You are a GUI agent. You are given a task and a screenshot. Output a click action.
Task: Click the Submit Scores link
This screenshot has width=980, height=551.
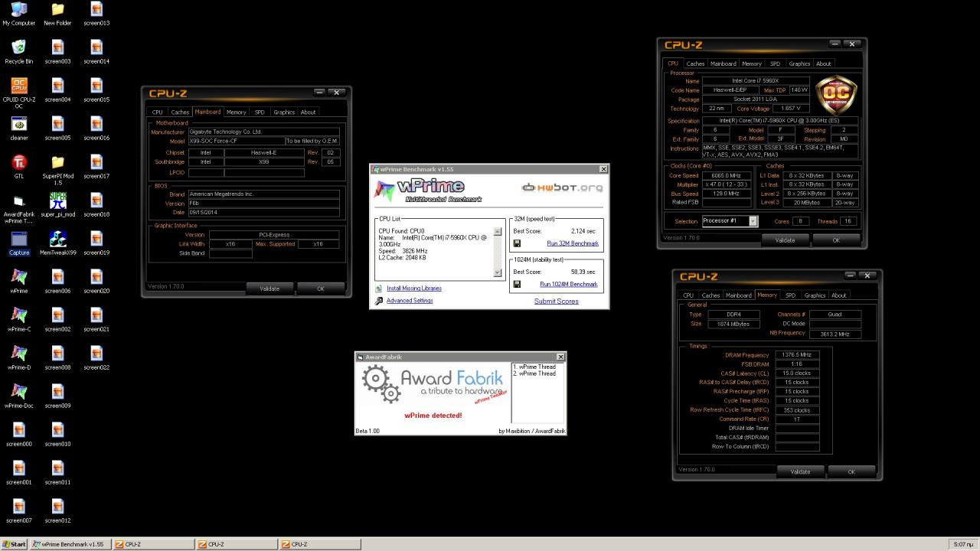pyautogui.click(x=556, y=301)
